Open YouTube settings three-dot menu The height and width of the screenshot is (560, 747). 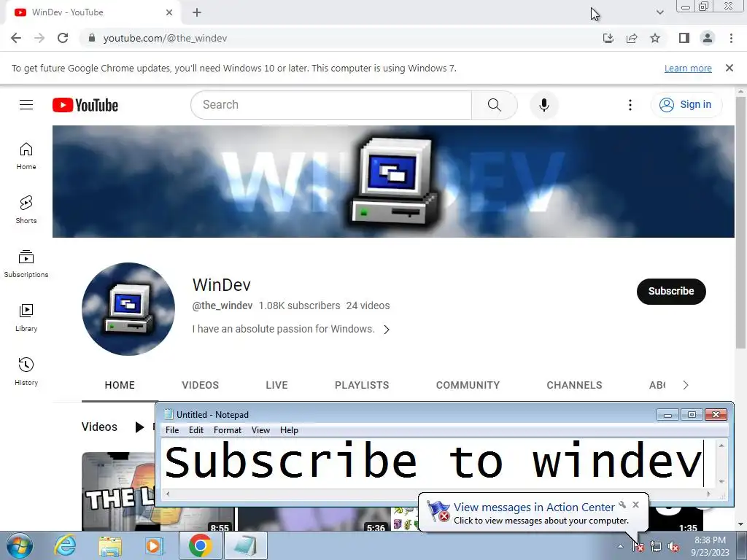630,105
